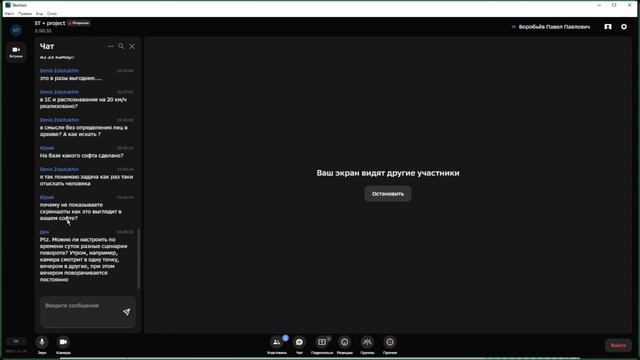Click the Ptz message about scenarios
The height and width of the screenshot is (360, 640).
pyautogui.click(x=84, y=260)
